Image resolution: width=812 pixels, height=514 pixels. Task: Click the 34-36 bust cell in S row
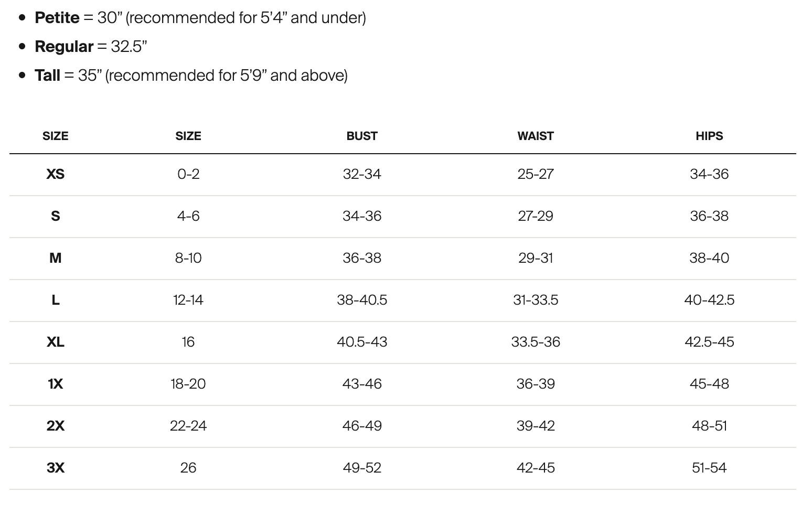362,216
